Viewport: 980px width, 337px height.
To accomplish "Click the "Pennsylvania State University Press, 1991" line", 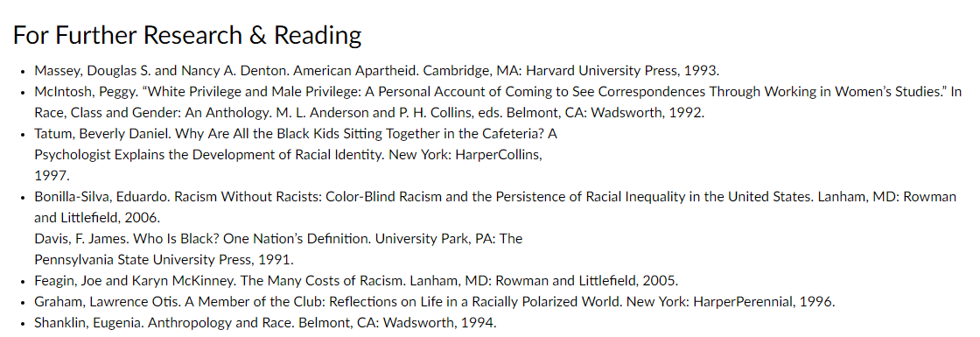I will coord(164,259).
